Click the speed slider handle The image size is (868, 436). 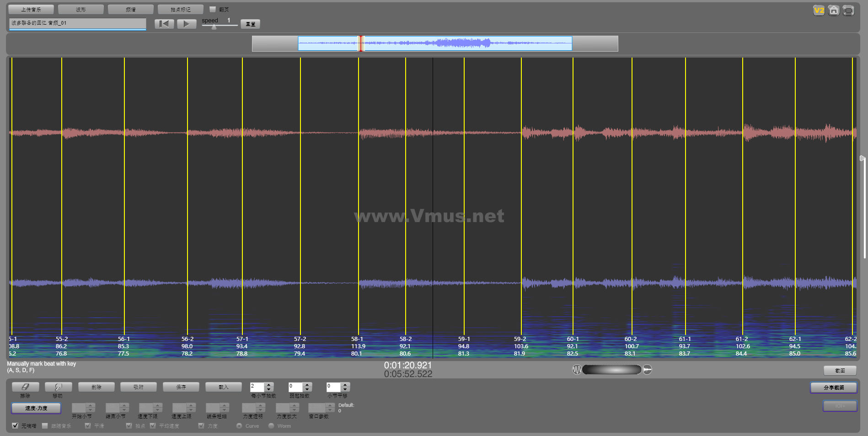(x=214, y=27)
